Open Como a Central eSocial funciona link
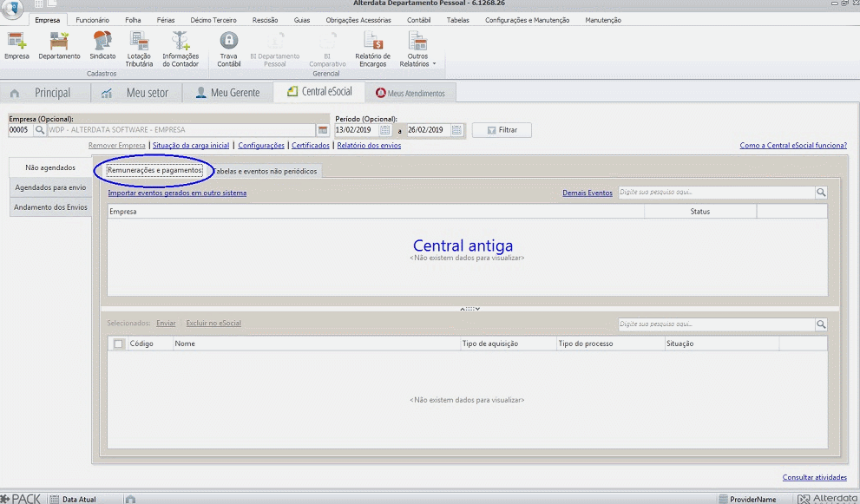860x504 pixels. click(x=793, y=146)
